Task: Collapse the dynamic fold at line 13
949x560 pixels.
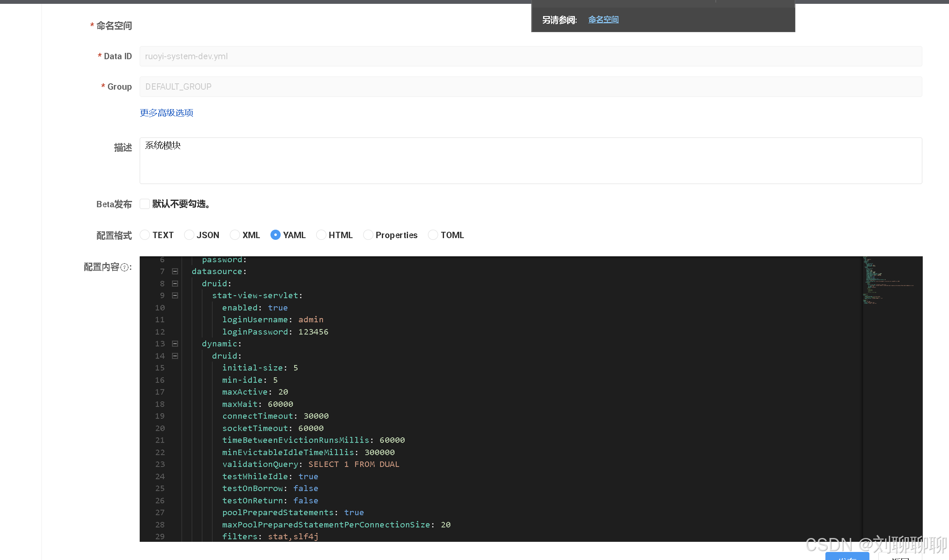Action: (175, 344)
